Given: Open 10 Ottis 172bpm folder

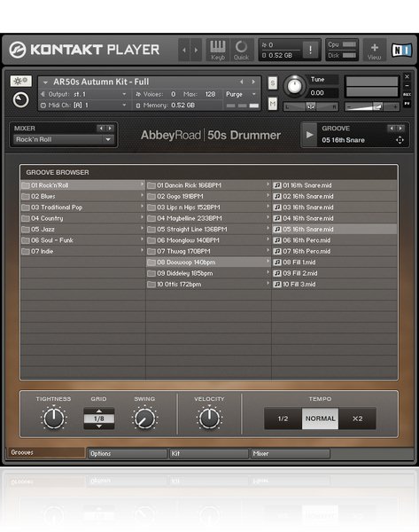Looking at the screenshot, I should [x=208, y=285].
